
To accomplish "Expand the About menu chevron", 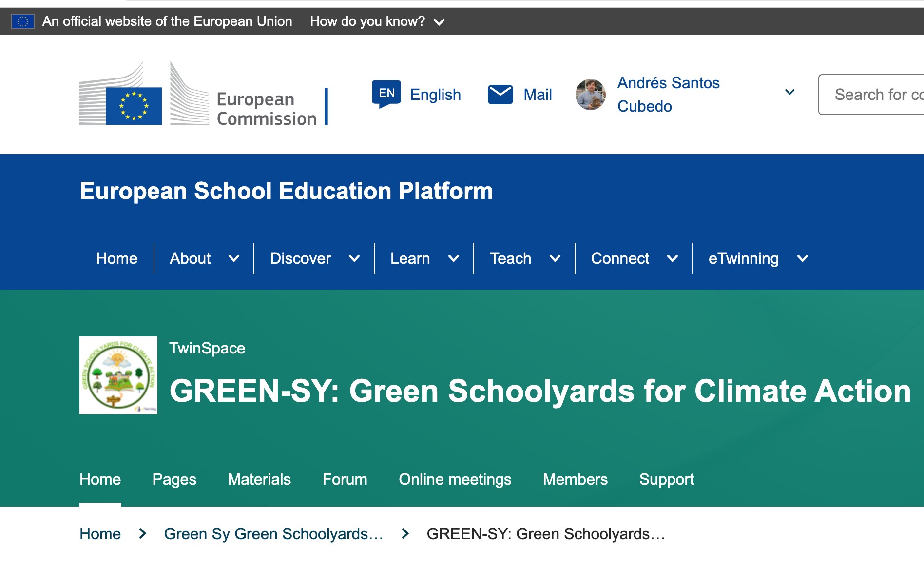I will [x=234, y=258].
